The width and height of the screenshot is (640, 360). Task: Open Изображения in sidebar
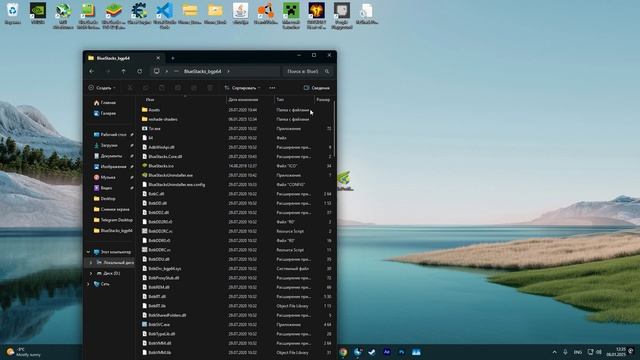coord(110,167)
